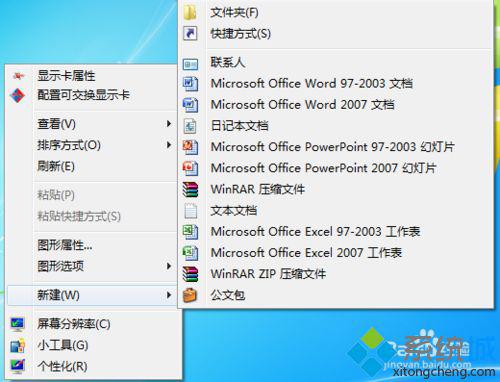
Task: Expand the 查看(V) submenu arrow
Action: [169, 124]
